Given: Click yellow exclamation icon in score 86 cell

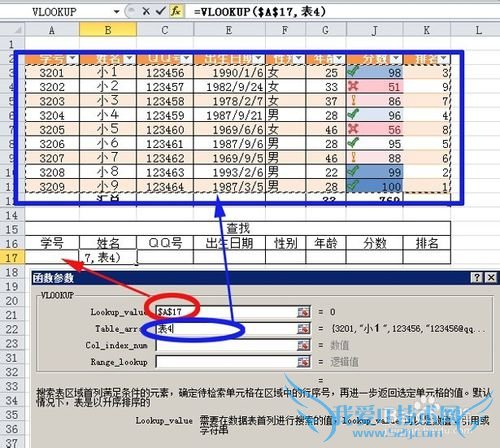Looking at the screenshot, I should click(x=353, y=100).
